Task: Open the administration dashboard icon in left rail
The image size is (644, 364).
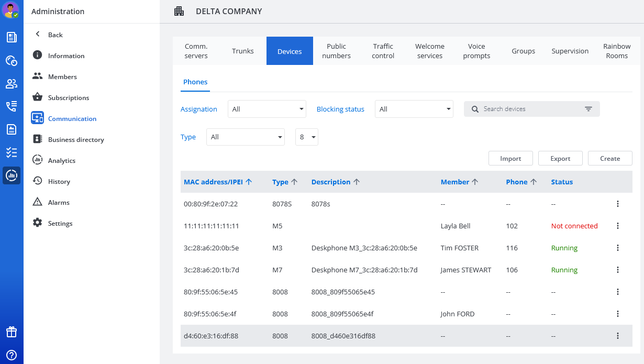Action: [x=12, y=175]
